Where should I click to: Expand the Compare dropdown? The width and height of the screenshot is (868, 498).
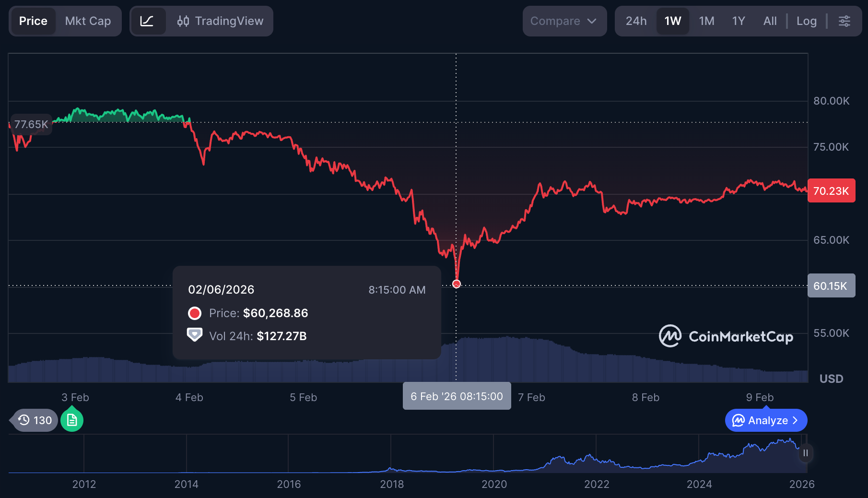pos(555,21)
